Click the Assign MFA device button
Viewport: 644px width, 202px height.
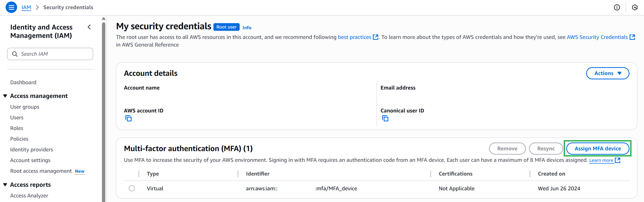coord(598,149)
